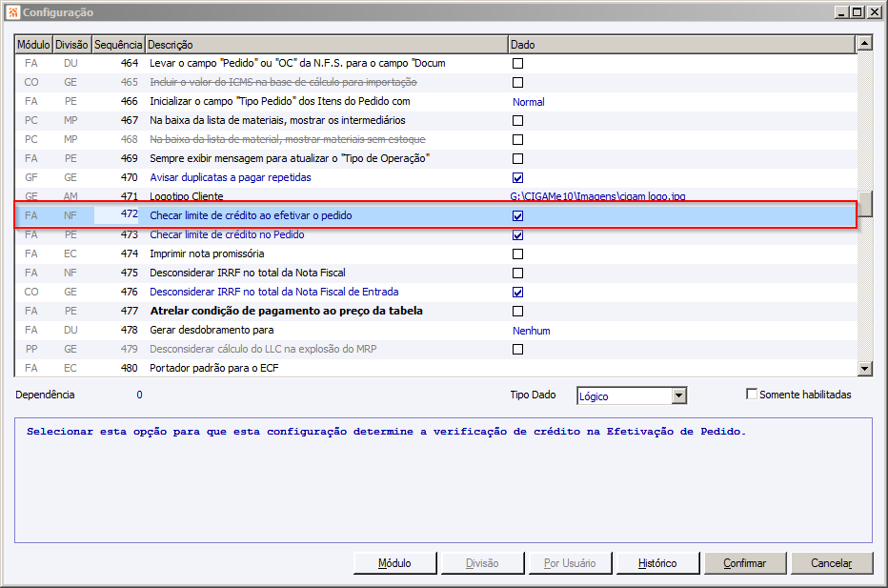Select row Inicializar o campo Tipo Pedido

click(435, 101)
